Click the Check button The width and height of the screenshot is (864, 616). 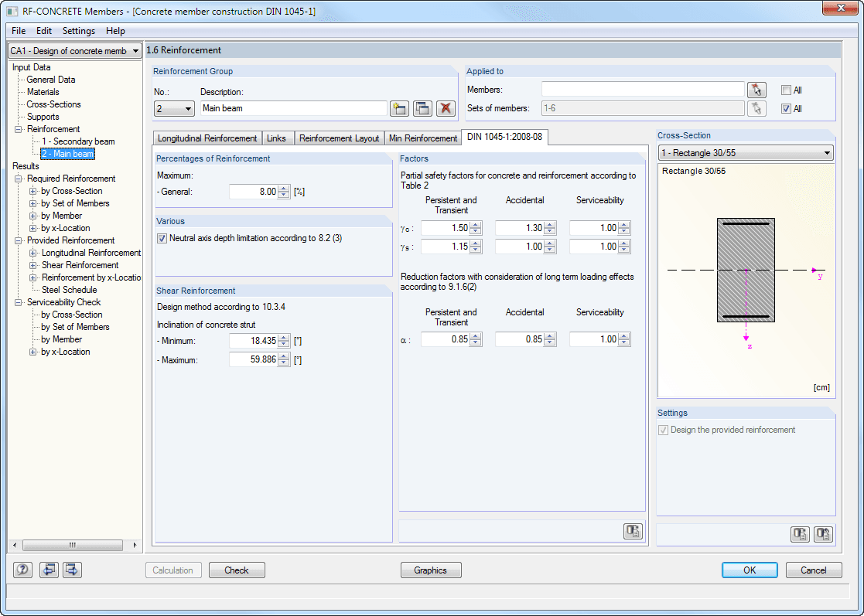point(237,570)
